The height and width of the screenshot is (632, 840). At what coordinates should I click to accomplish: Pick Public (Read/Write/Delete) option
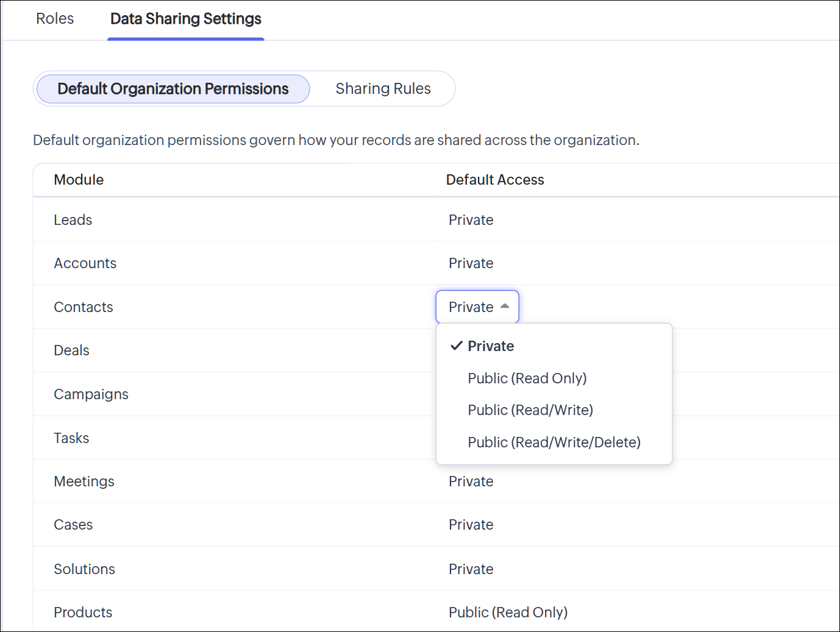[x=554, y=442]
